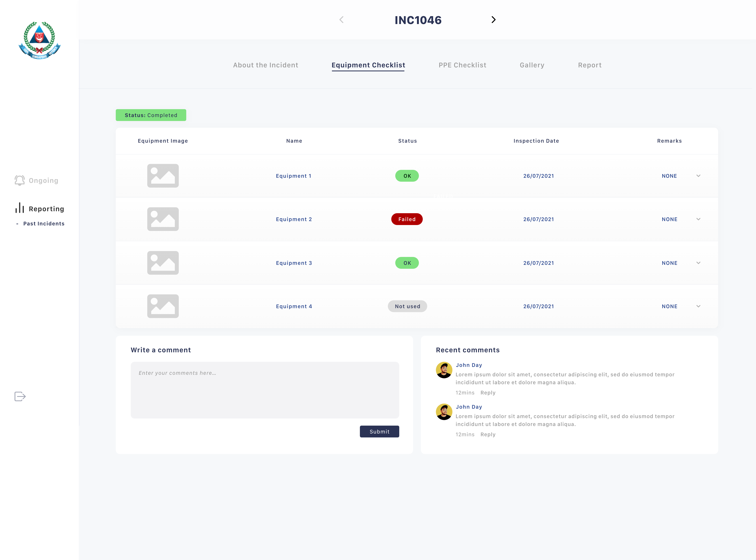Click the OK status of Equipment 1
This screenshot has height=560, width=756.
coord(407,176)
